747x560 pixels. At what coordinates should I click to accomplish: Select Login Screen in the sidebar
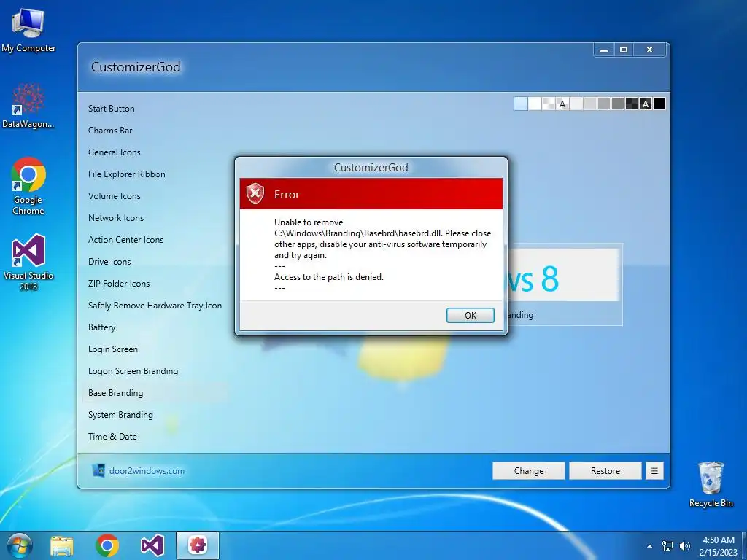click(113, 349)
